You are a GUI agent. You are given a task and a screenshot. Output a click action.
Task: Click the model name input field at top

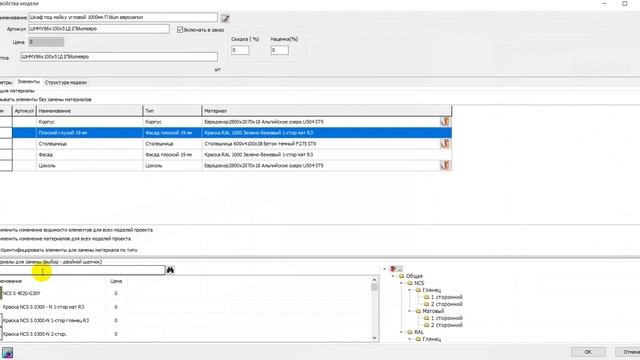click(123, 18)
